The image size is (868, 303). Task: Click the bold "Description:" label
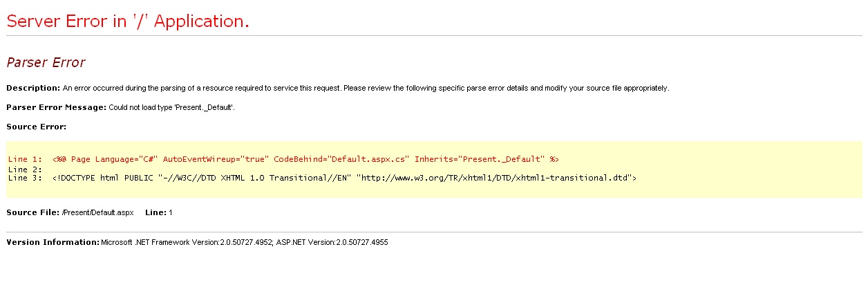[x=33, y=88]
